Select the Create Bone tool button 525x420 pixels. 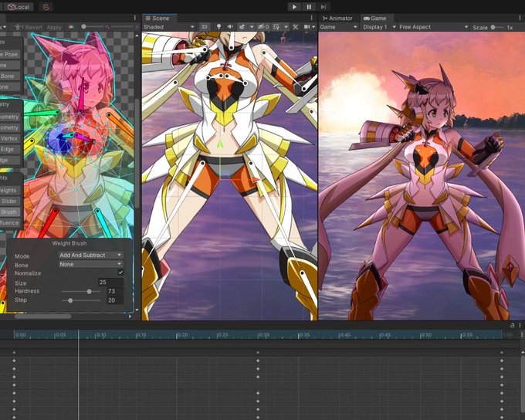click(x=10, y=76)
